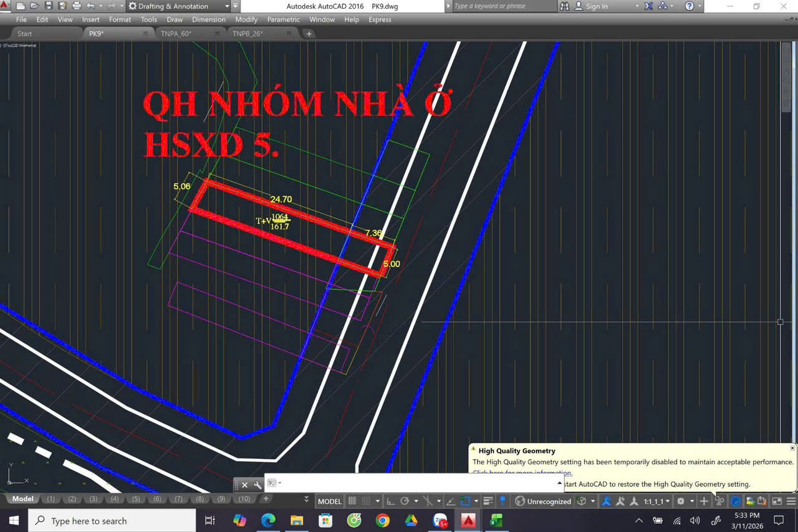This screenshot has height=532, width=798.
Task: Select the Polar Tracking icon
Action: 406,501
